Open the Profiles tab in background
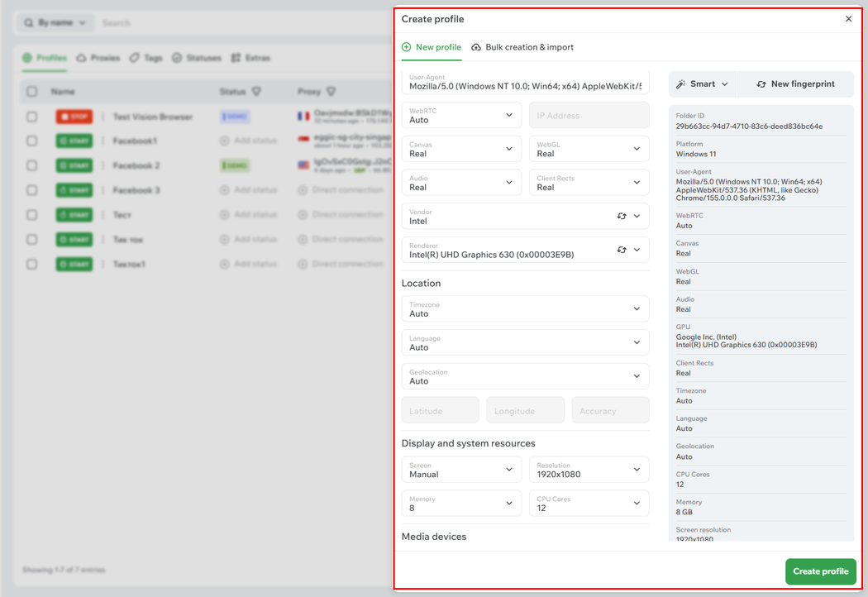Screen dimensions: 868x597 (45, 58)
